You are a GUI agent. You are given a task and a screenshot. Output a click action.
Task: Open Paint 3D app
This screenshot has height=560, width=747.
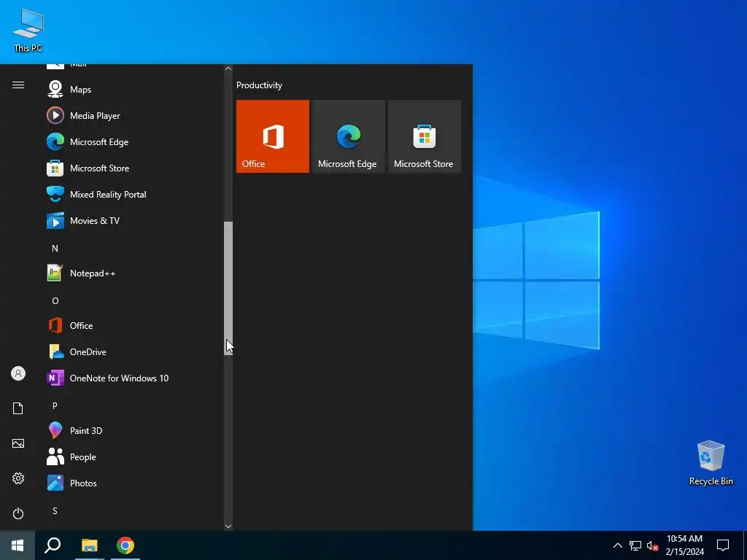pos(133,430)
